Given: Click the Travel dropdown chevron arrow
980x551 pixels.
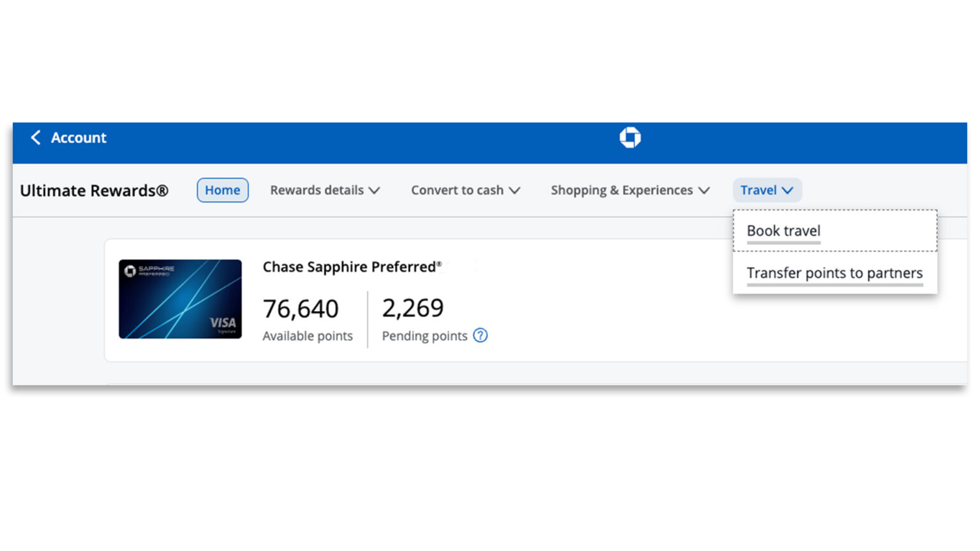Looking at the screenshot, I should coord(787,190).
